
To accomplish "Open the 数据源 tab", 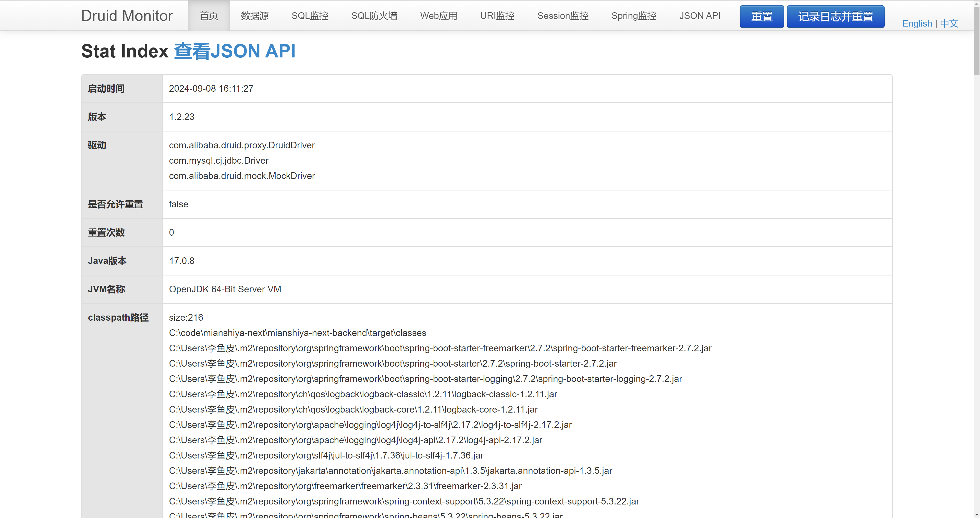I will (254, 16).
